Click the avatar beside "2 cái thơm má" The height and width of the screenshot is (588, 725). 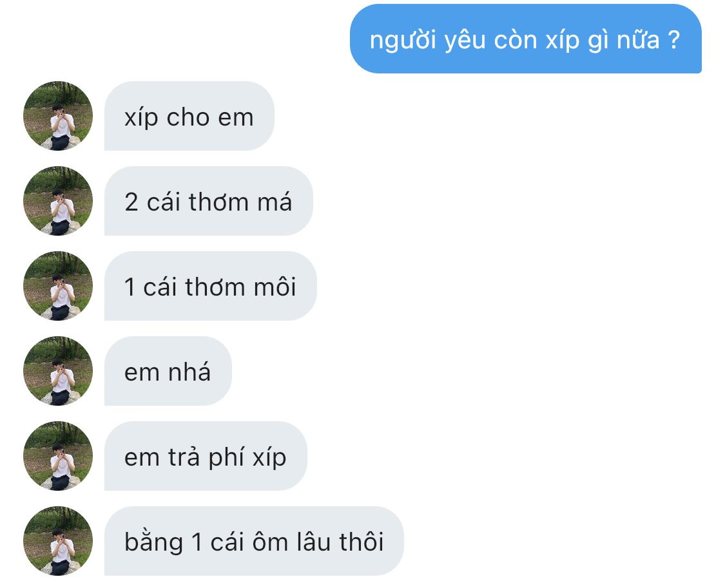pyautogui.click(x=58, y=201)
